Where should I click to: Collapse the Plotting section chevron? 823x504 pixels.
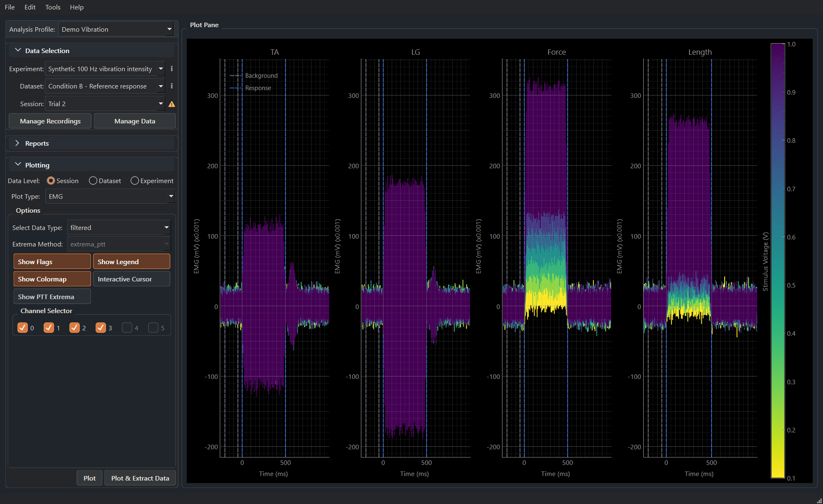tap(18, 165)
